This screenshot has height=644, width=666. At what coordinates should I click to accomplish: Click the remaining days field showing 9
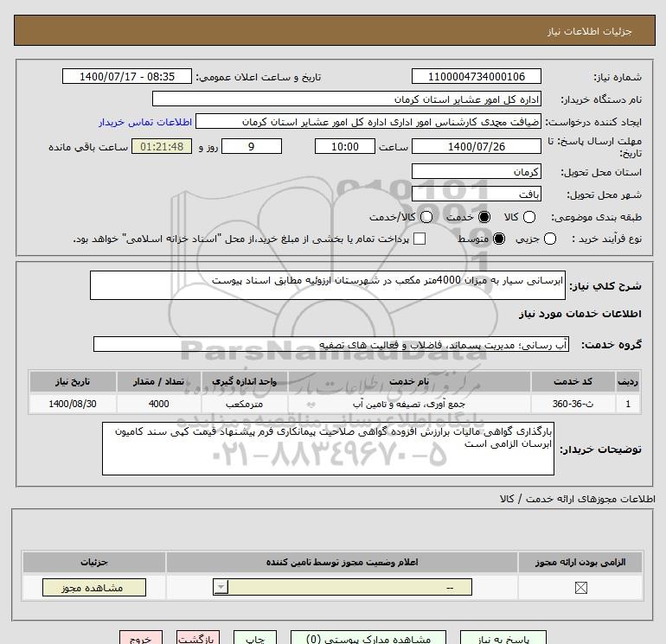(252, 146)
